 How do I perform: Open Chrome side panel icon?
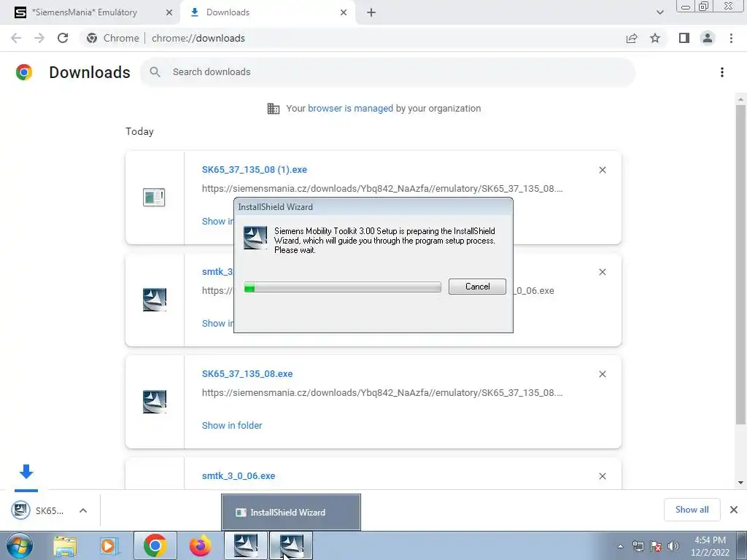(x=684, y=38)
